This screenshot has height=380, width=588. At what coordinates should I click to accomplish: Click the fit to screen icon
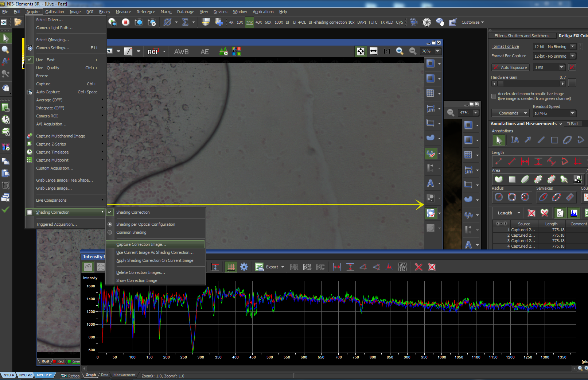pos(361,51)
